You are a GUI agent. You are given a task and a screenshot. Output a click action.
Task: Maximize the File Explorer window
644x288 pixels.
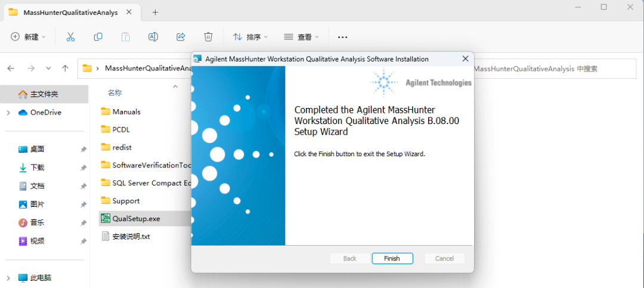603,7
